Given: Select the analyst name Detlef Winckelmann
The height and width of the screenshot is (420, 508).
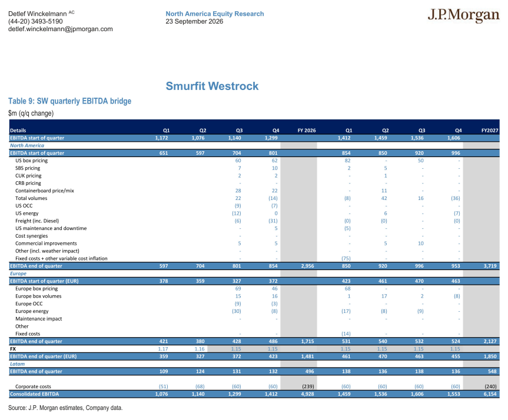Looking at the screenshot, I should coord(38,14).
